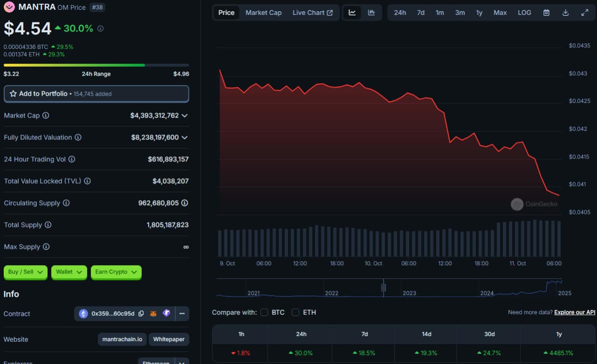Open the Buy / Sell dropdown

tap(26, 272)
